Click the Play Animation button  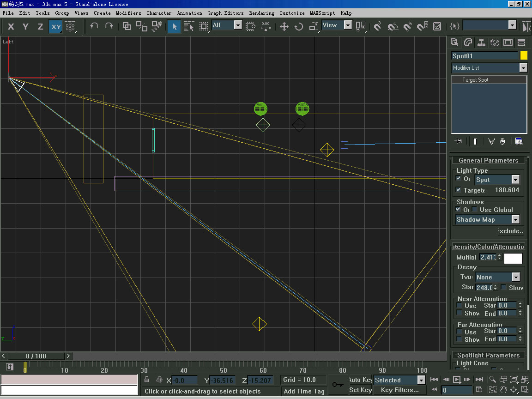pyautogui.click(x=457, y=379)
